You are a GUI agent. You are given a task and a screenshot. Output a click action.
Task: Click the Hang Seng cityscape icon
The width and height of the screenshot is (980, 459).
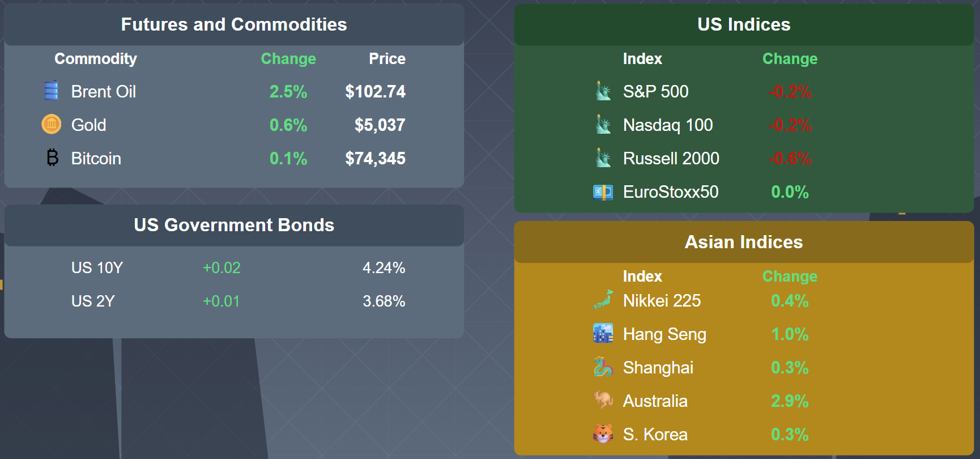pyautogui.click(x=603, y=334)
